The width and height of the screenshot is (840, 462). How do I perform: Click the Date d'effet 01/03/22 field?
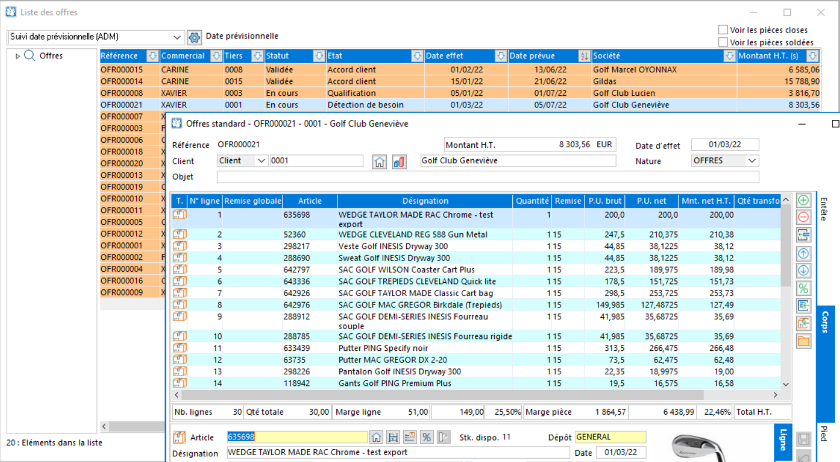point(725,145)
